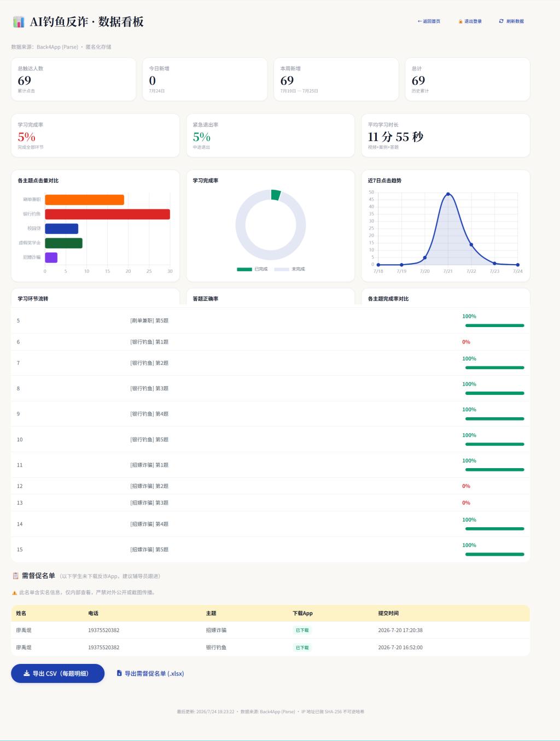Viewport: 560px width, 741px height.
Task: Click the lock icon beside 退出登录
Action: click(460, 21)
